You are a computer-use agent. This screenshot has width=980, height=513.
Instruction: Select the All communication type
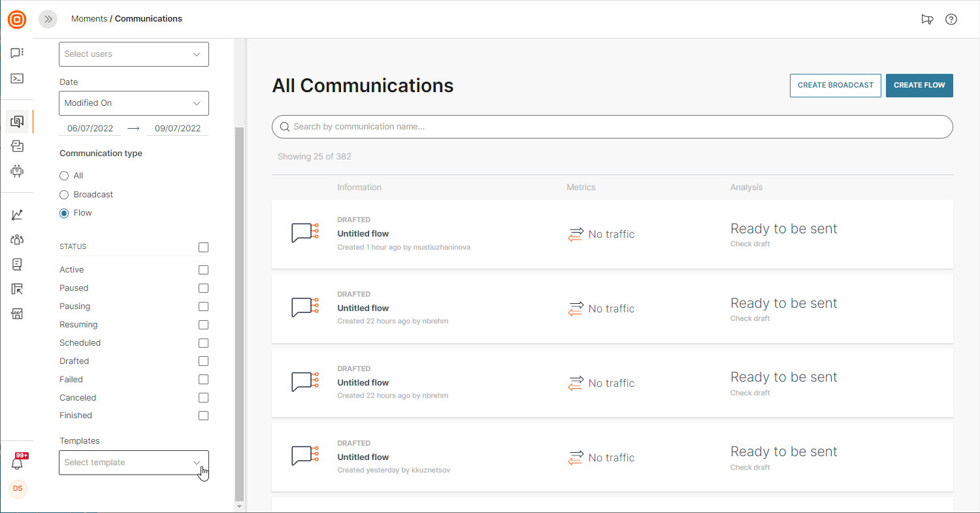coord(64,176)
